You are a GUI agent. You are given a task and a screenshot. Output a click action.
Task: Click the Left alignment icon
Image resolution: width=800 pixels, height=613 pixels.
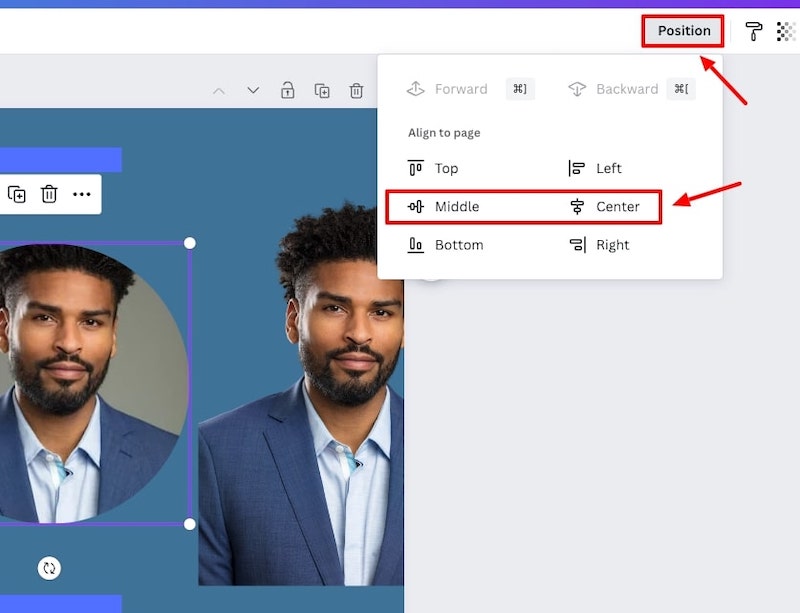[x=577, y=168]
